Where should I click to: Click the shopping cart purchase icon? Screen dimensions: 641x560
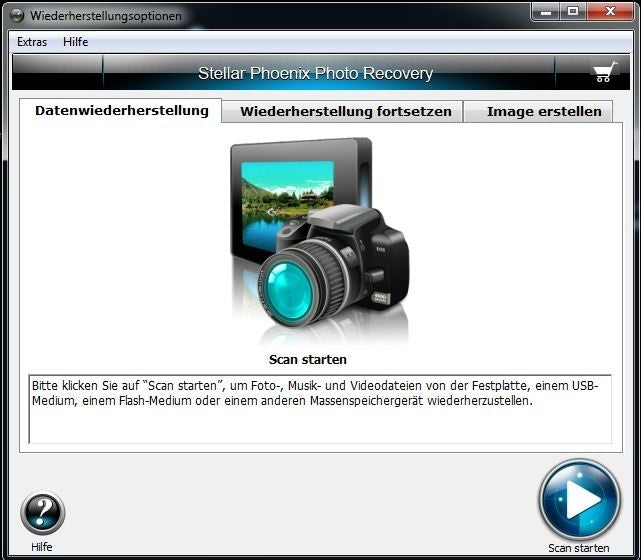coord(605,72)
